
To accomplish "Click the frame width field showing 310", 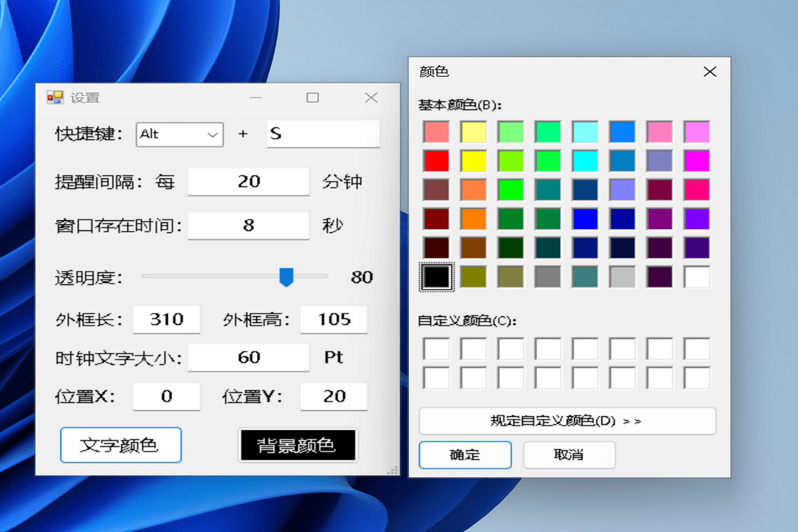I will [x=166, y=319].
